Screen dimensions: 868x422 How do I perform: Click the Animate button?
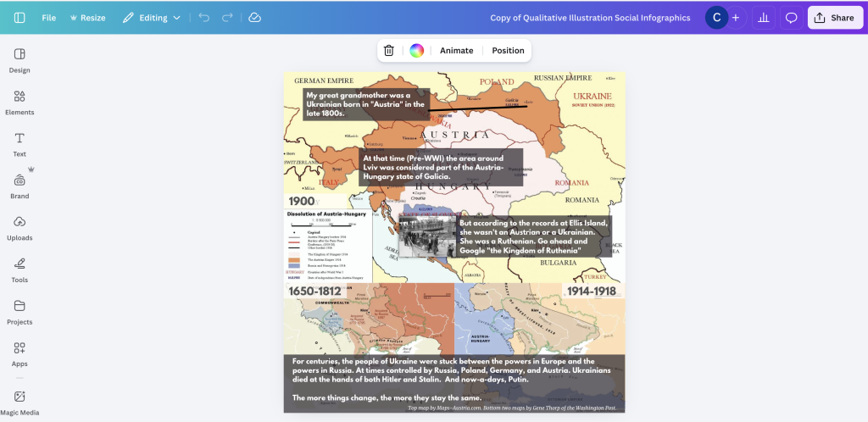pyautogui.click(x=457, y=50)
